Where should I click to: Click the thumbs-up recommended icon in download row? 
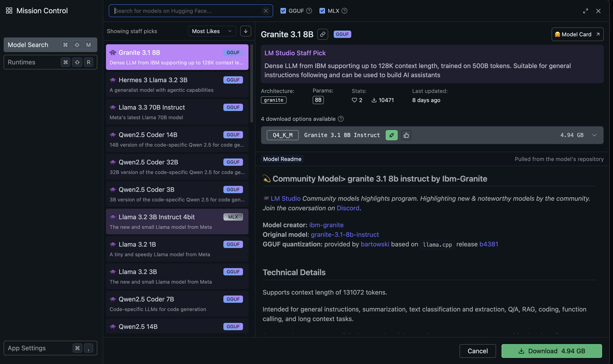406,135
